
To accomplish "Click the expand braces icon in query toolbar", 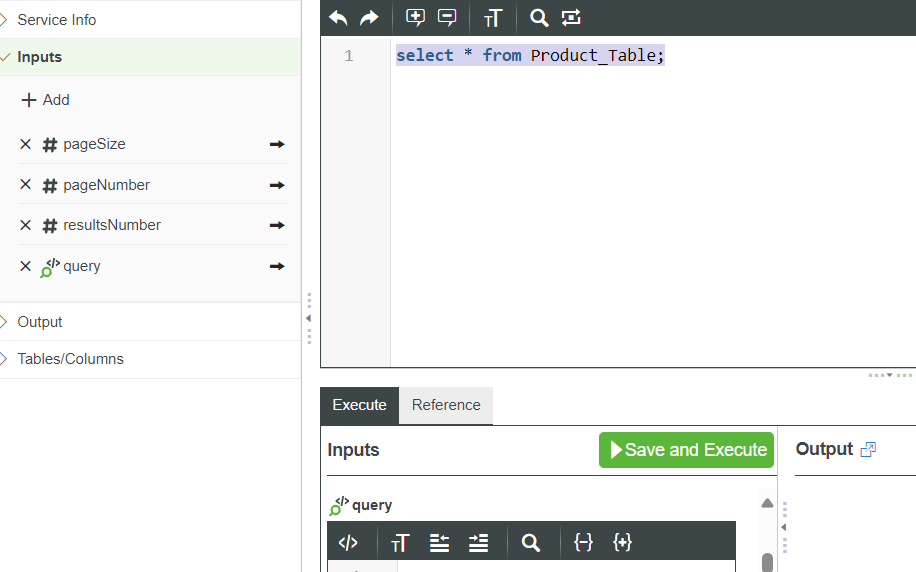I will [622, 543].
